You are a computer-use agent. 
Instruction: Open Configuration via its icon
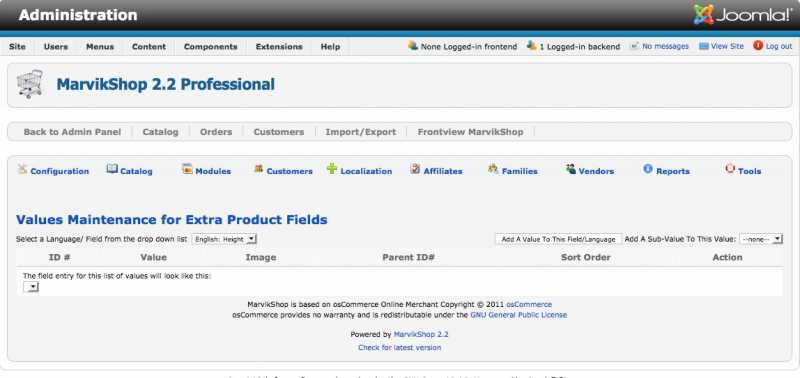click(22, 169)
